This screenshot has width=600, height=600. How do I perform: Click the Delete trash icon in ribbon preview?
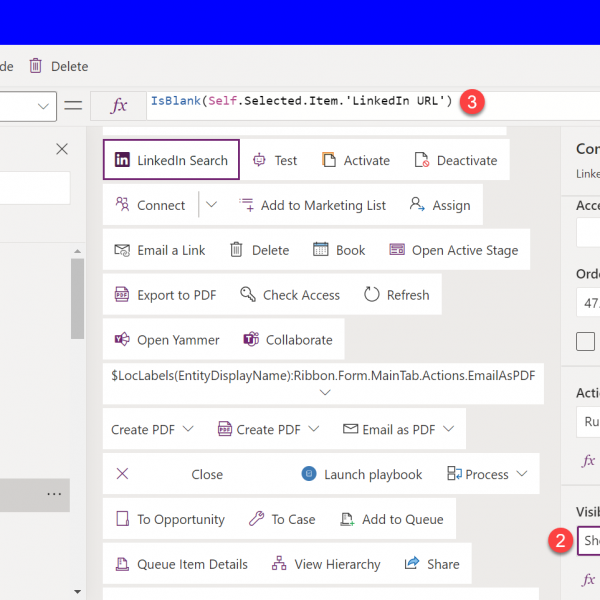236,250
